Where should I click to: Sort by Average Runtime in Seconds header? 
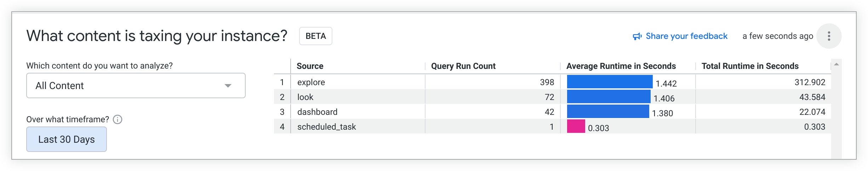point(621,66)
